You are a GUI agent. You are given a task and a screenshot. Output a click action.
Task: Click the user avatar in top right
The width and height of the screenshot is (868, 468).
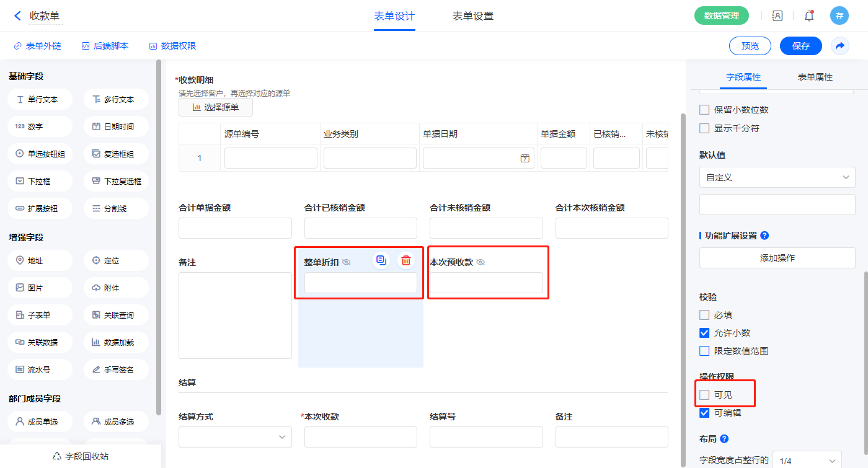pos(839,16)
